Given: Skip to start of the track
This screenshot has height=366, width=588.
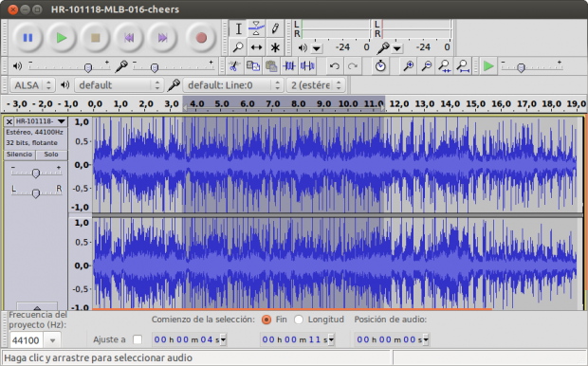Looking at the screenshot, I should coord(129,38).
